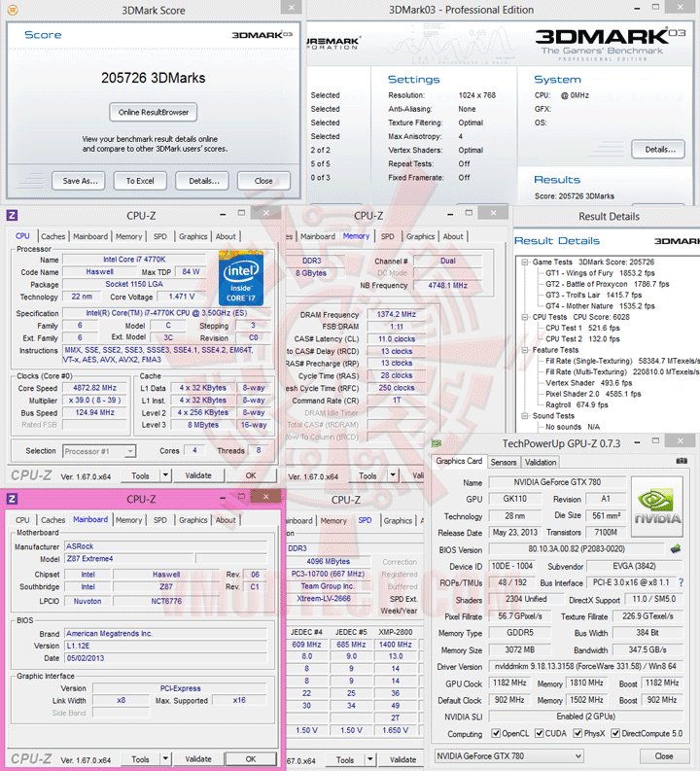This screenshot has width=700, height=771.
Task: Toggle the PhysX checkbox in GPU-Z
Action: pyautogui.click(x=578, y=733)
